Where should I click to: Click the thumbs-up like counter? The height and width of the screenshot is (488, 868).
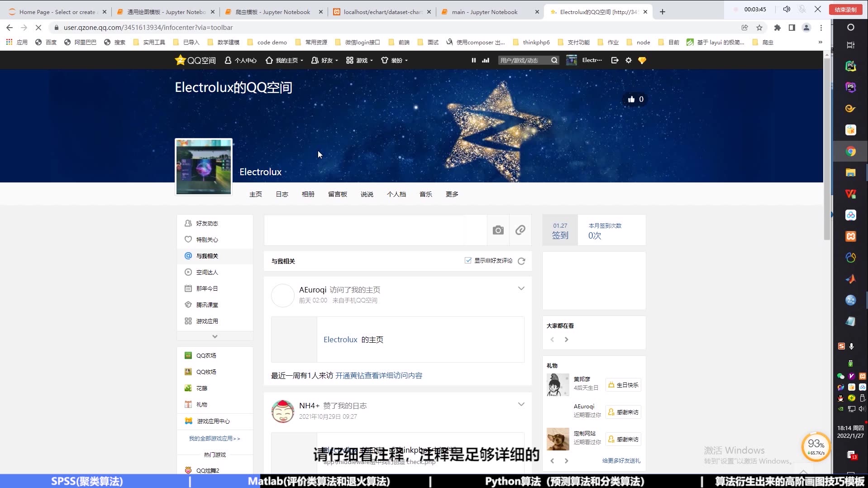click(x=635, y=99)
